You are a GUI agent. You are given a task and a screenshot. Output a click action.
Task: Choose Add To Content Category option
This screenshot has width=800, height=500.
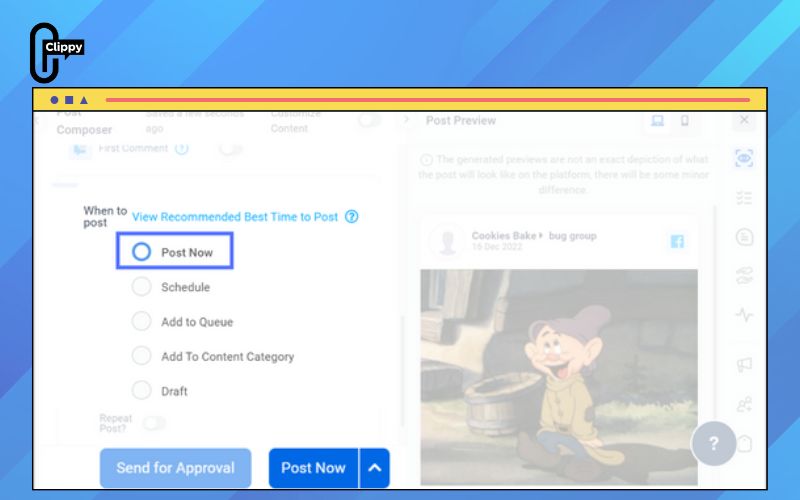141,356
